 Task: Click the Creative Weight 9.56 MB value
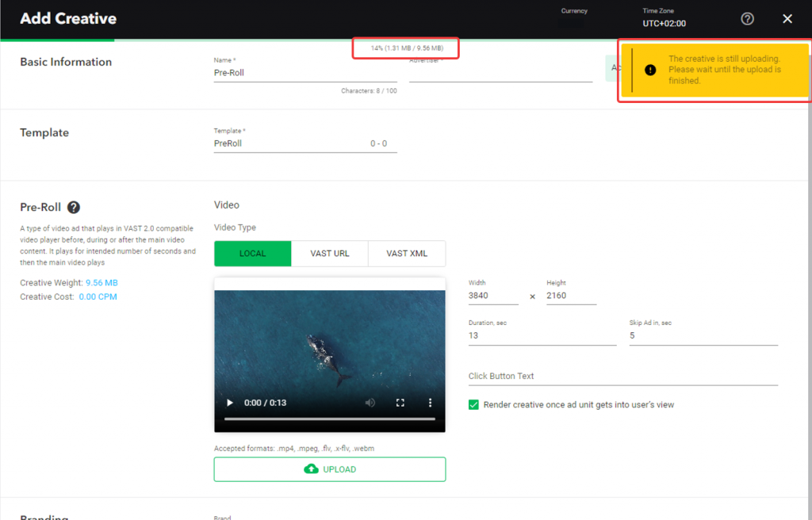pyautogui.click(x=101, y=283)
